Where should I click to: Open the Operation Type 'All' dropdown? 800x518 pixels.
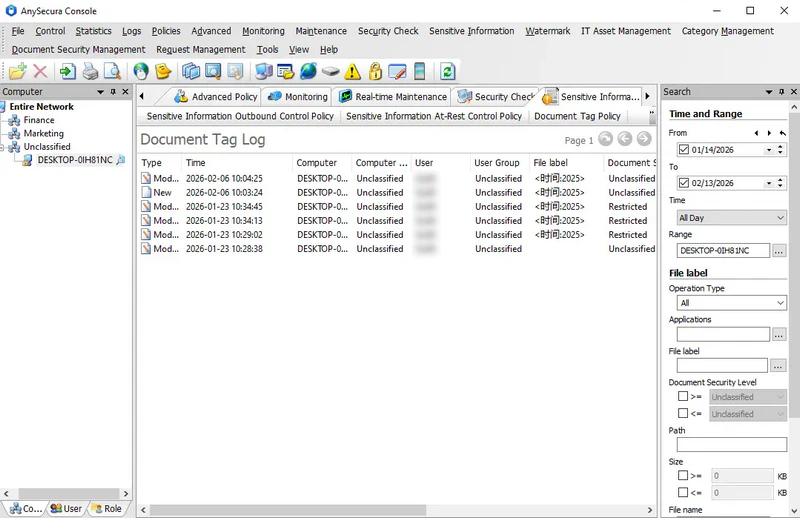[731, 303]
